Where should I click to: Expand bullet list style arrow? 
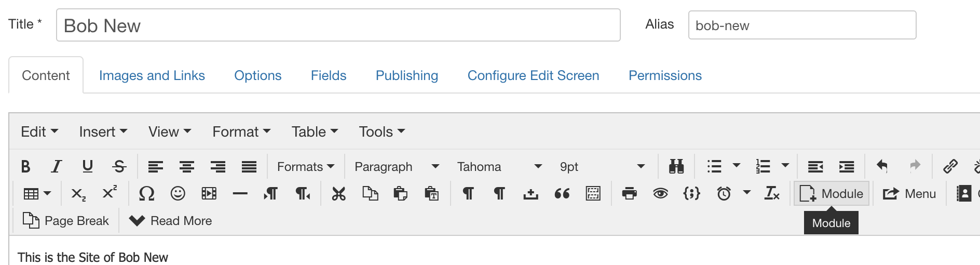[x=737, y=166]
